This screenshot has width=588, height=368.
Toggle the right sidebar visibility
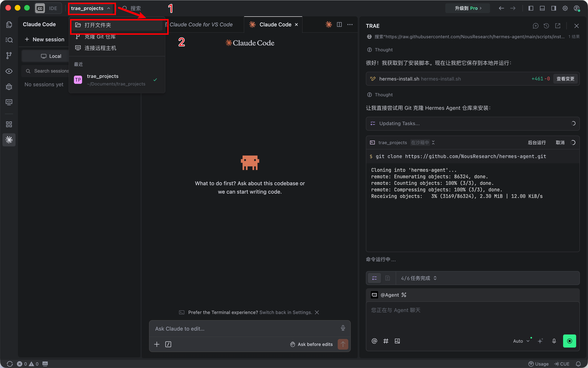tap(554, 8)
